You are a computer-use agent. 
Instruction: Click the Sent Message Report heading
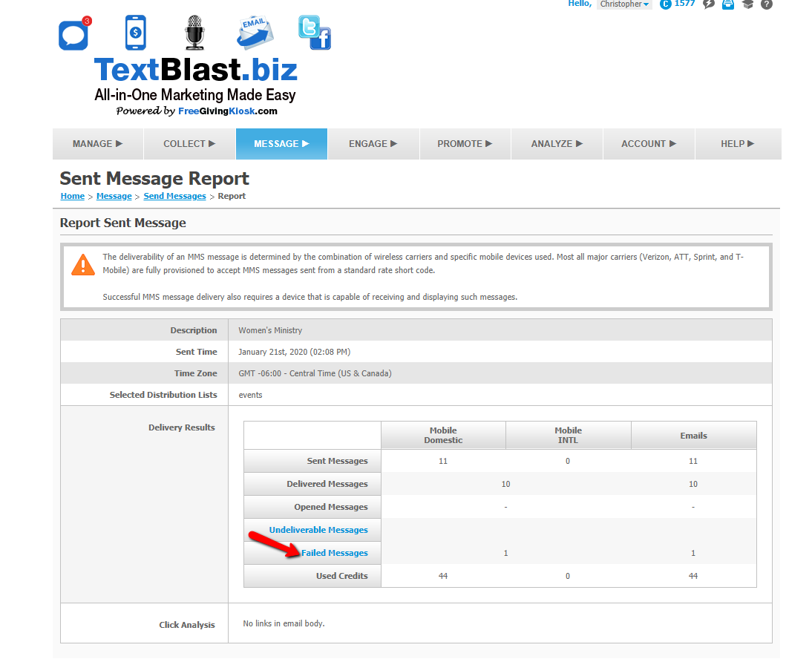[x=154, y=179]
